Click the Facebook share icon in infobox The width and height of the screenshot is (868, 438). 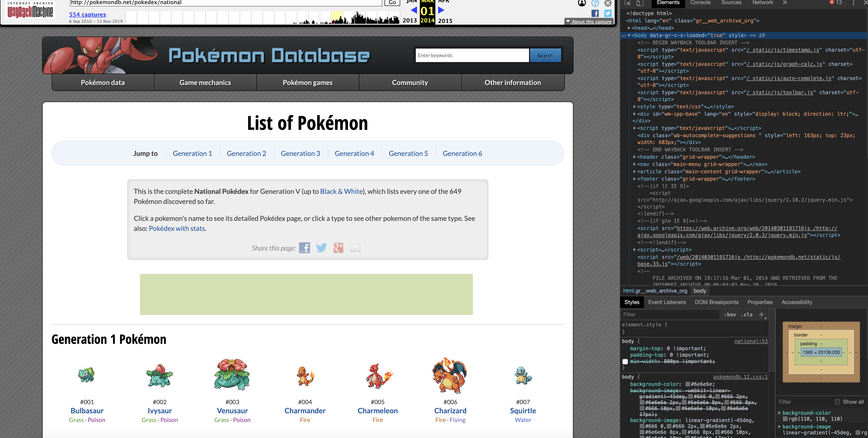click(304, 248)
